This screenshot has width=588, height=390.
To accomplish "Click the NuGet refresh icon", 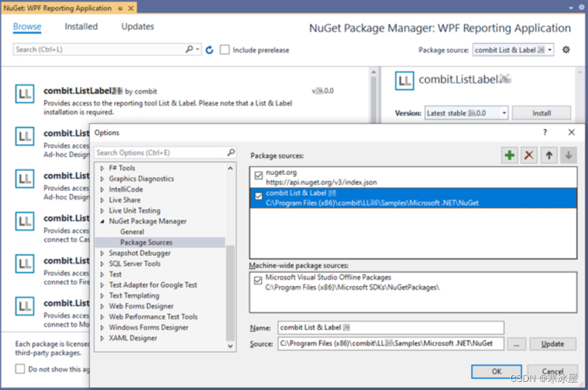I will click(x=209, y=50).
